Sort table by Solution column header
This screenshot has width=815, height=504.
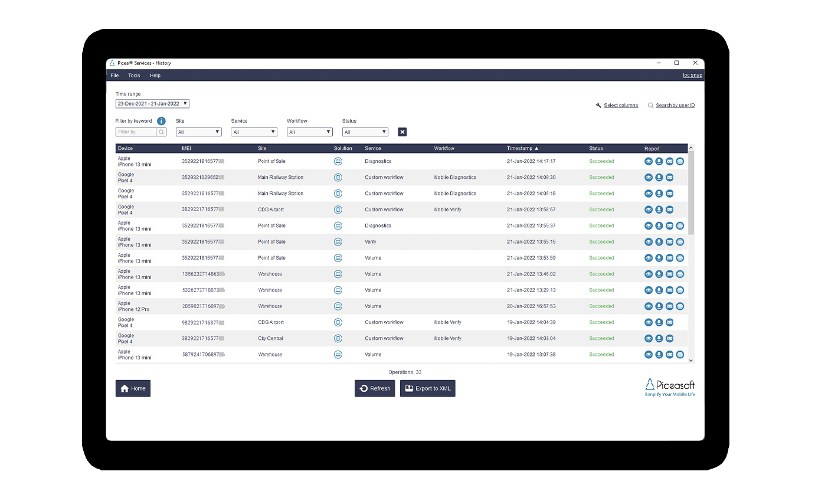[x=343, y=149]
